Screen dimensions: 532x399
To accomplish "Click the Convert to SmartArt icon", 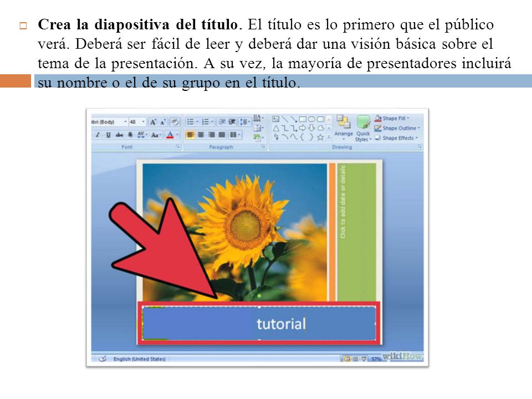I will pos(258,138).
